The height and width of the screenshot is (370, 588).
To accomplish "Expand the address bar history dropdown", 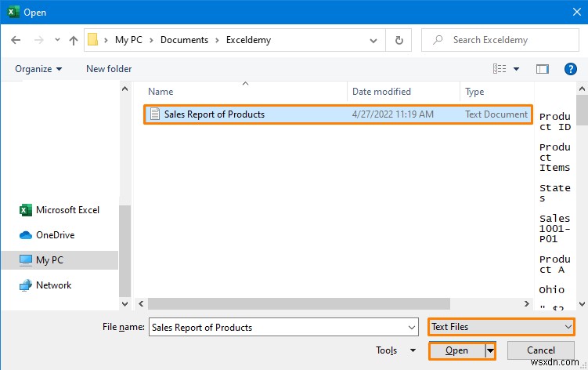I will (x=373, y=40).
